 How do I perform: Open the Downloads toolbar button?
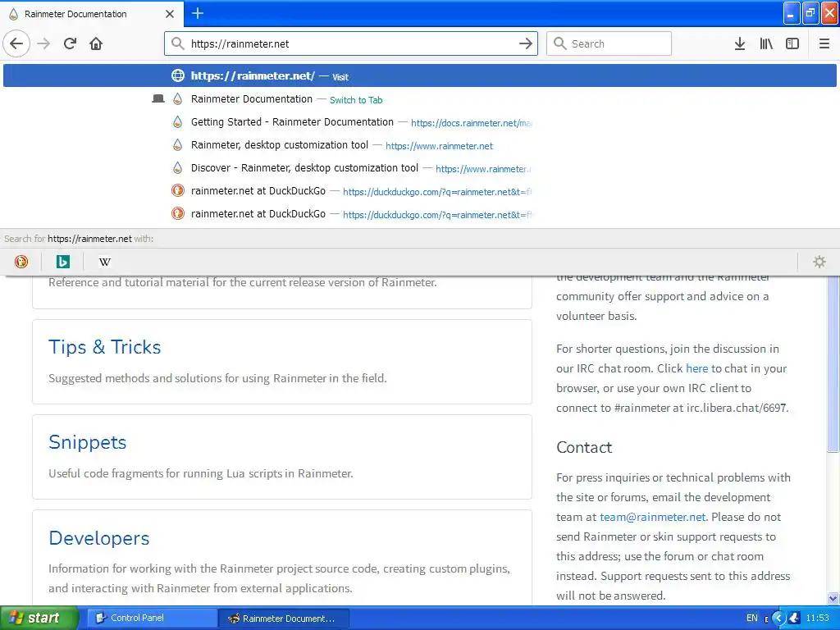coord(740,43)
